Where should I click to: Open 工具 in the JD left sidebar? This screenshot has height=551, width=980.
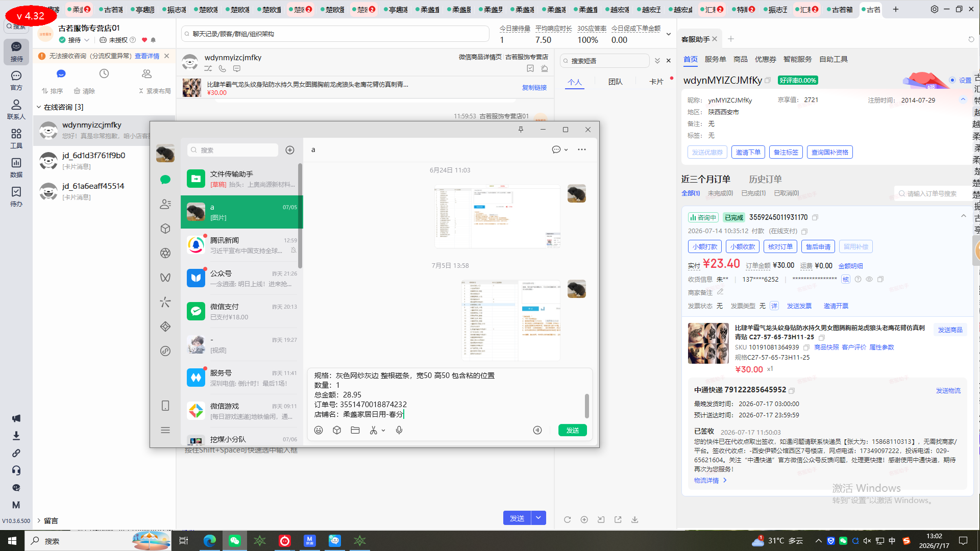(16, 138)
